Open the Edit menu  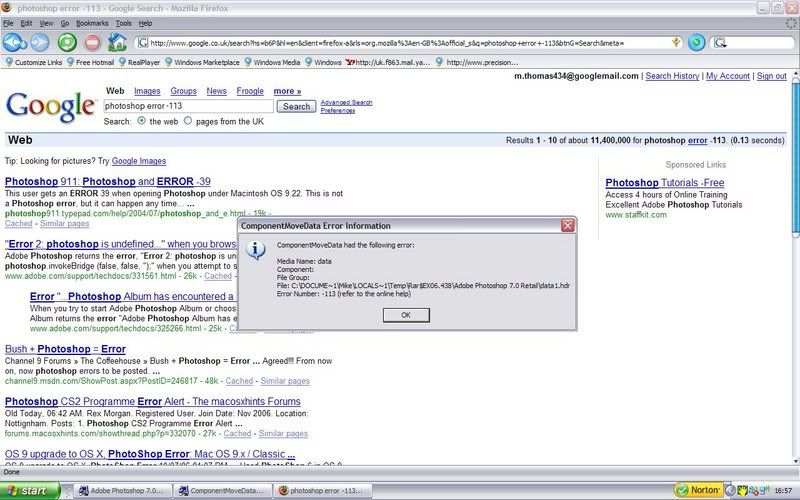coord(26,23)
